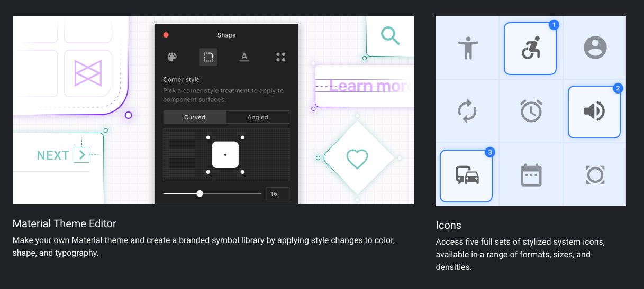Open the Shape tab icon

coord(208,57)
